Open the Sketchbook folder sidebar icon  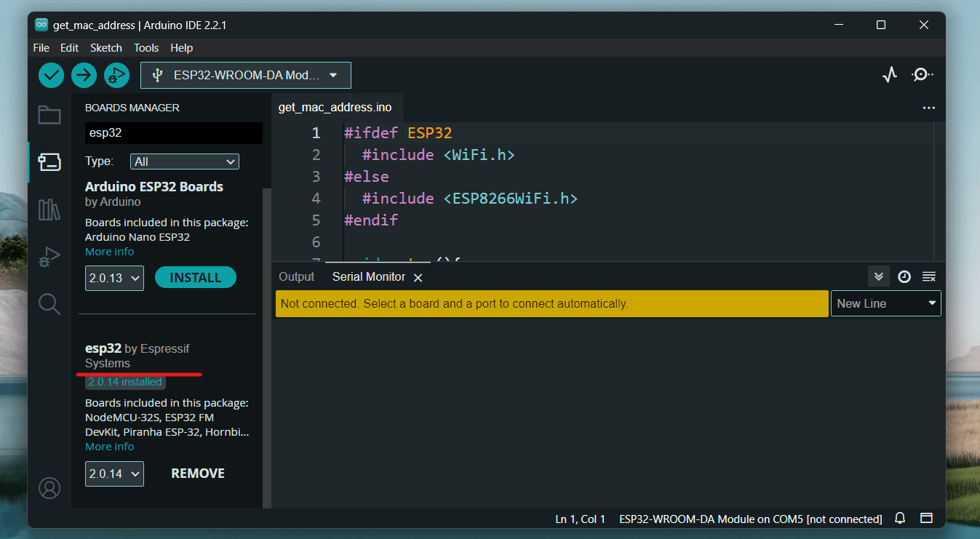[49, 115]
